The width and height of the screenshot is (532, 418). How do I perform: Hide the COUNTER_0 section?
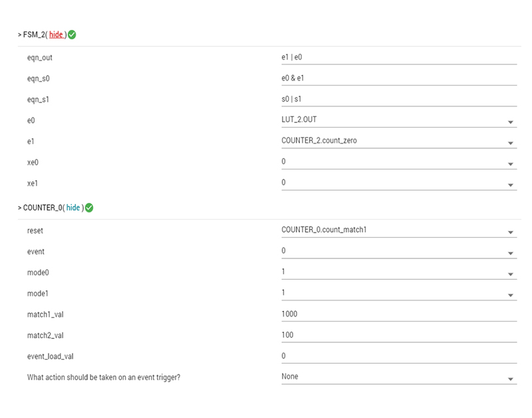tap(73, 208)
